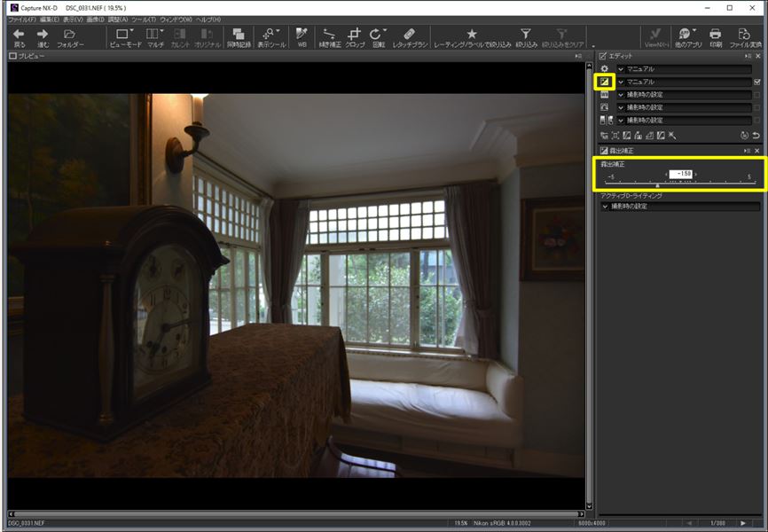Open the ウィンドウ(W) menu
The height and width of the screenshot is (532, 768).
pos(176,20)
